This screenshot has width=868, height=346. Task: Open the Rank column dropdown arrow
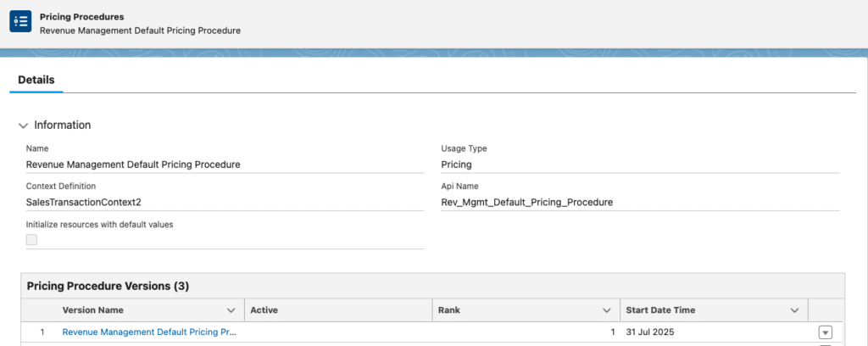[x=607, y=310]
